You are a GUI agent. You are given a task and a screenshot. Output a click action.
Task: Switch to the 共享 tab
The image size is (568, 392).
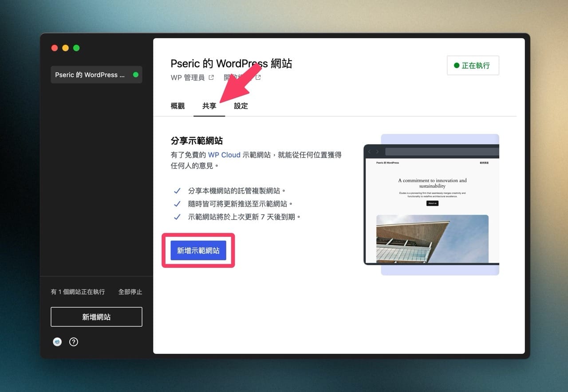209,106
